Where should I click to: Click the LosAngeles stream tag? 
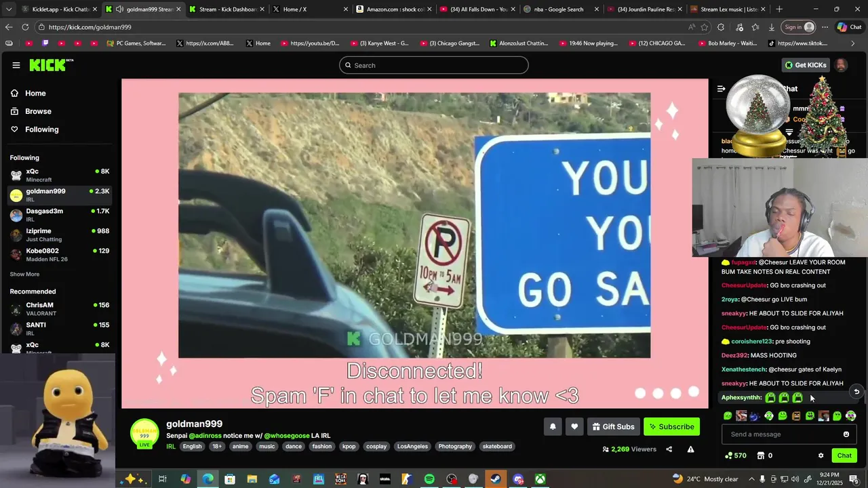[x=412, y=447]
